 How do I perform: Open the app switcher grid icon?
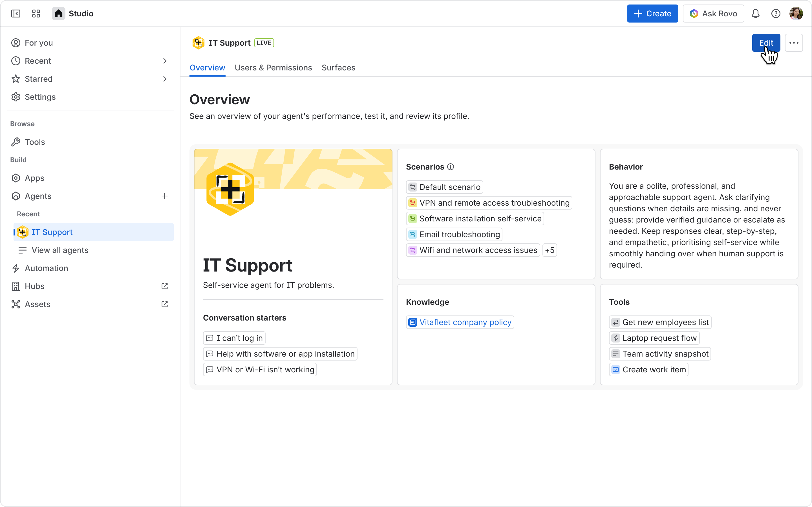pos(36,14)
